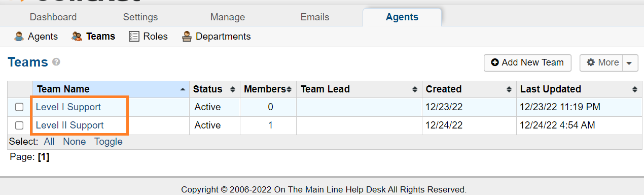This screenshot has width=644, height=195.
Task: Sort teams by Team Name header
Action: pyautogui.click(x=63, y=89)
